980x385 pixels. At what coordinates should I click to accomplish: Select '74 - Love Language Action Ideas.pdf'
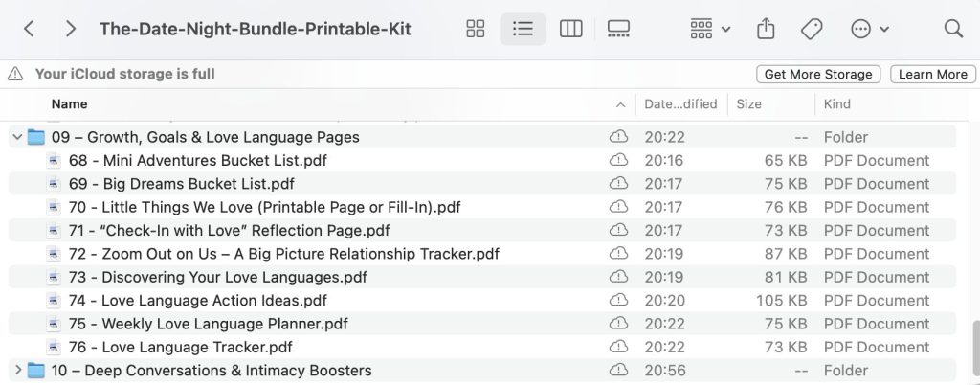197,301
